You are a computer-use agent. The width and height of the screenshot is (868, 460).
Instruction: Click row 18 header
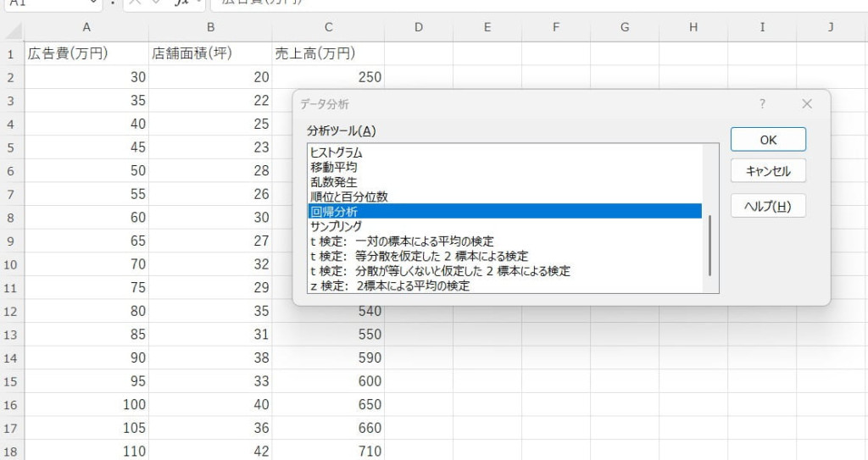pos(12,452)
